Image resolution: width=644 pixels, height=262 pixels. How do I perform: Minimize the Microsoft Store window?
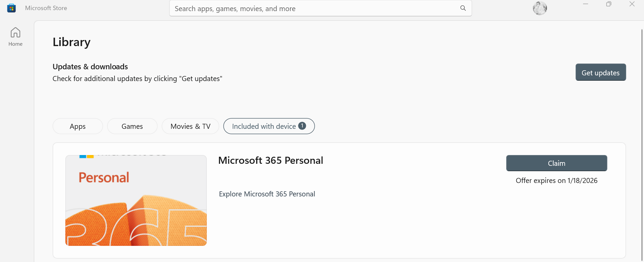(x=586, y=4)
